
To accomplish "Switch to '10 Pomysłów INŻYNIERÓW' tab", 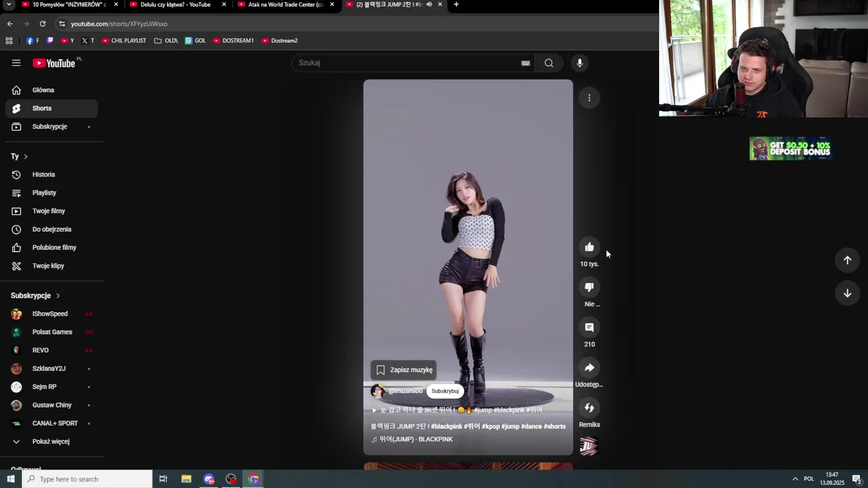I will click(68, 5).
